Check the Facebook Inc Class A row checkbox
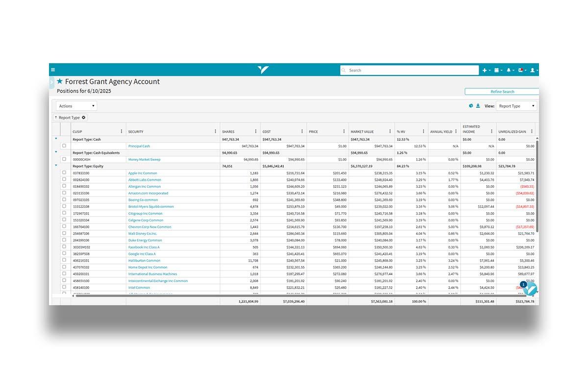 64,247
